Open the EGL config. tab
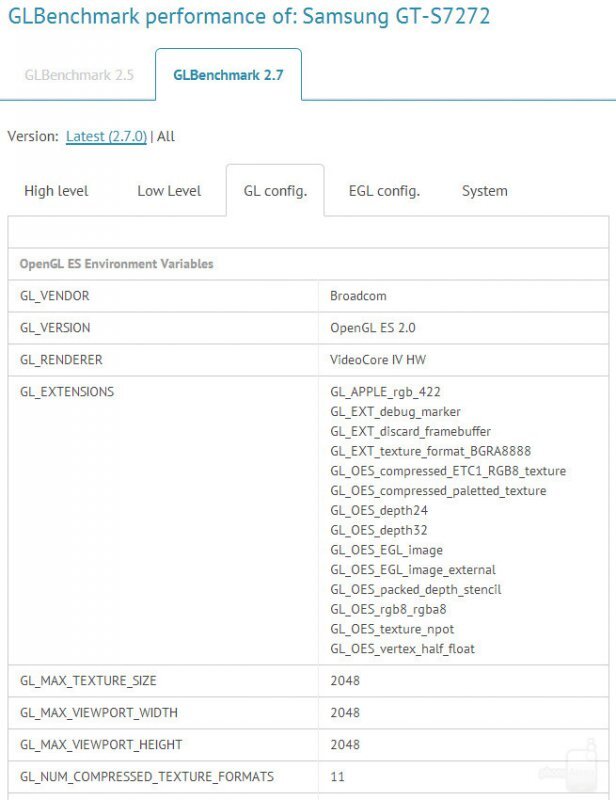This screenshot has width=616, height=800. tap(384, 191)
